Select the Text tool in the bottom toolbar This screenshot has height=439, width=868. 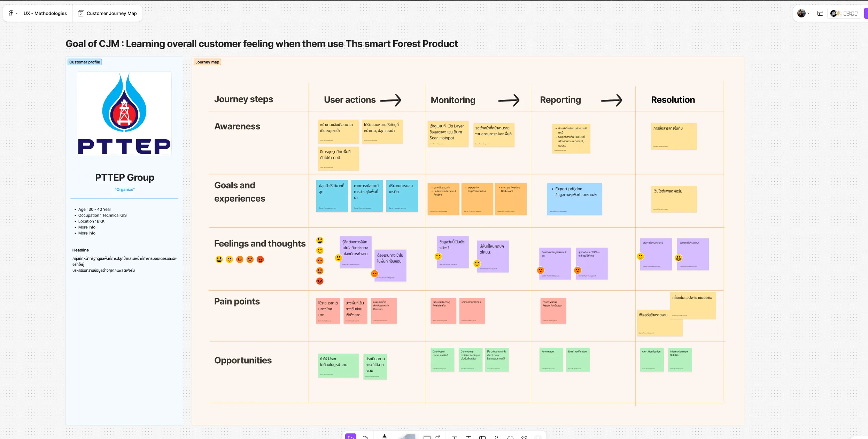tap(454, 437)
